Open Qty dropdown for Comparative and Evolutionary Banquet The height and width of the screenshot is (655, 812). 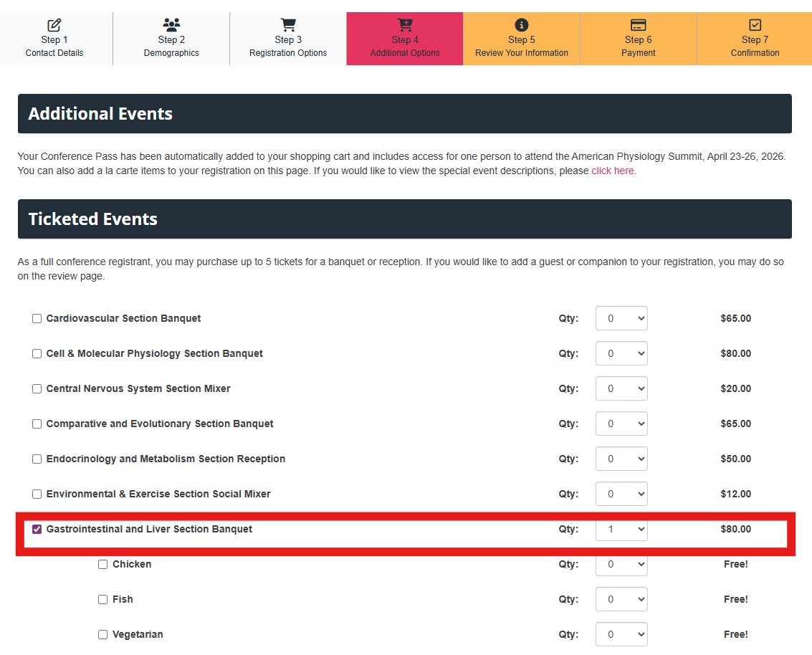pyautogui.click(x=621, y=424)
